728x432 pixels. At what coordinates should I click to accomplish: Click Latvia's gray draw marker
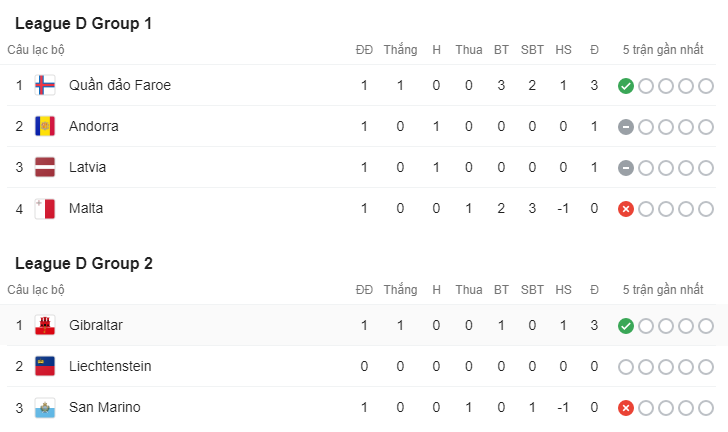point(626,168)
